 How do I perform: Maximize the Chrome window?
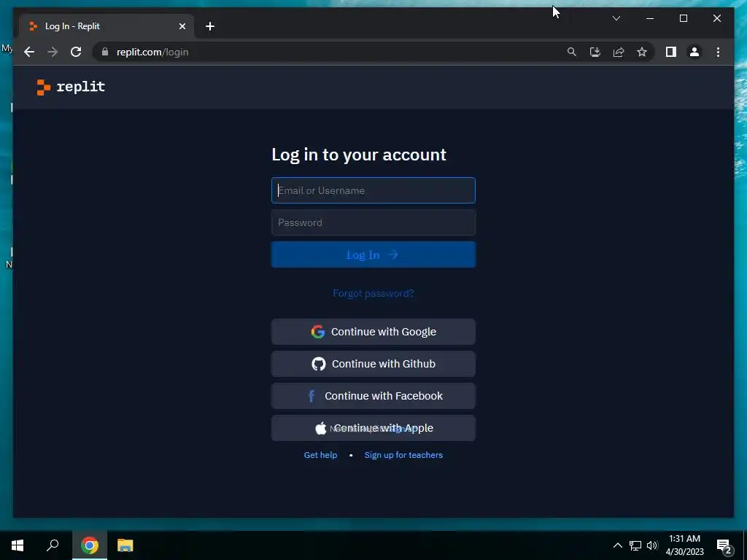(x=683, y=18)
